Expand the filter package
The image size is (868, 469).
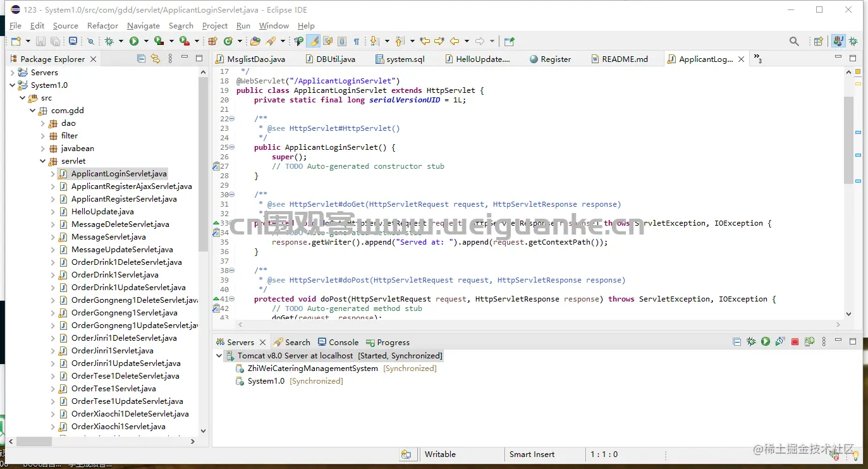coord(43,135)
